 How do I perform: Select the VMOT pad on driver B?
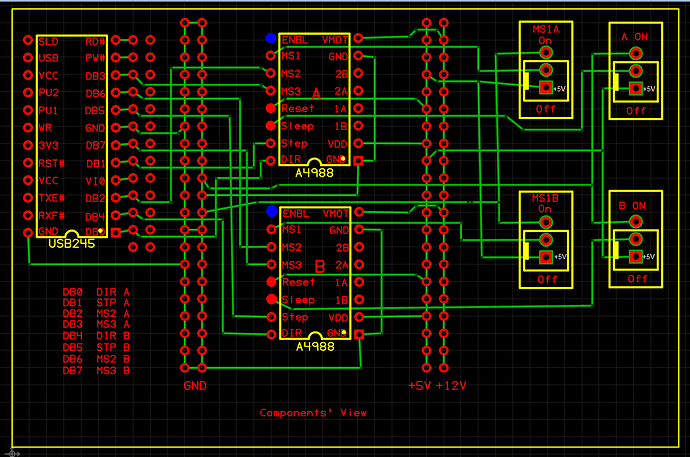click(358, 212)
